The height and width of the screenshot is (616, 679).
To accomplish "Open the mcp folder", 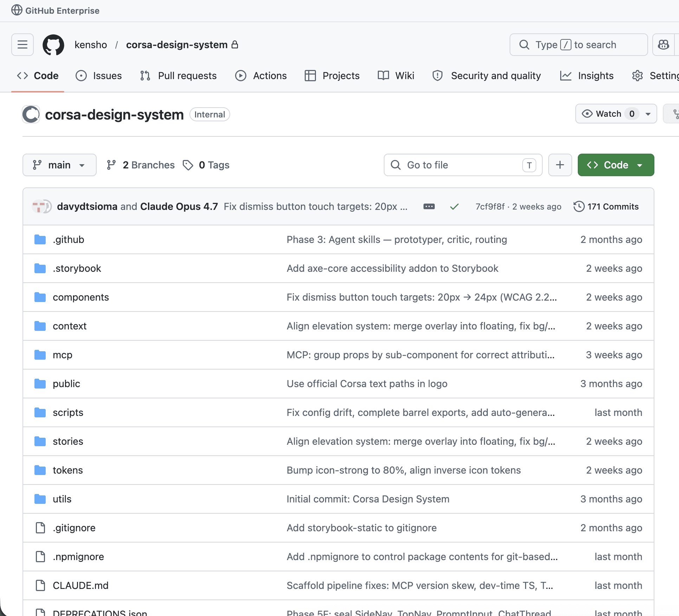I will pyautogui.click(x=63, y=355).
